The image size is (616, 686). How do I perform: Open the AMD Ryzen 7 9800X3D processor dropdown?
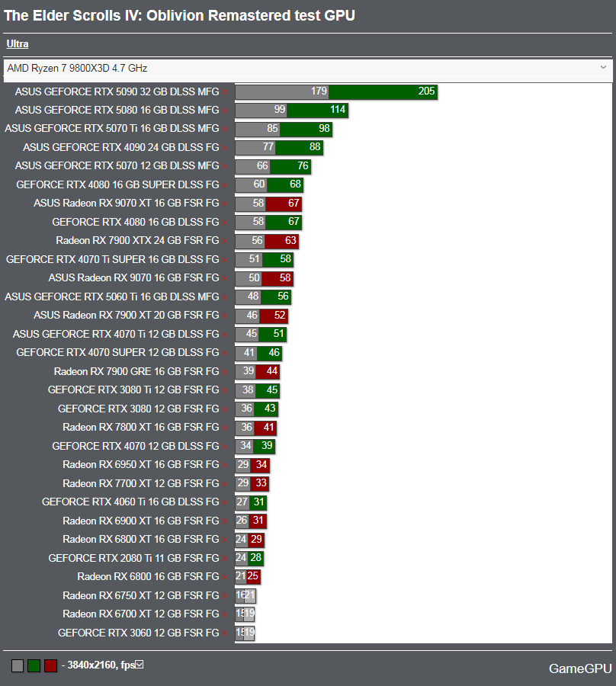[x=307, y=69]
